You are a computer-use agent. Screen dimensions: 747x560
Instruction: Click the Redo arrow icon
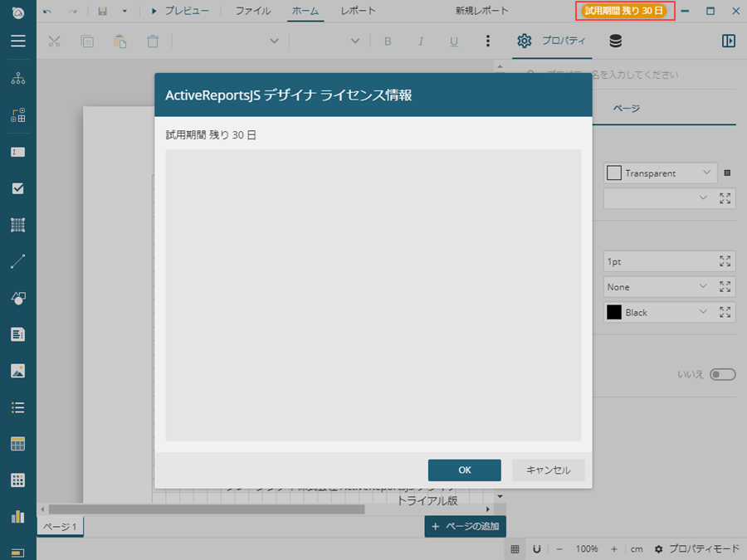click(72, 11)
